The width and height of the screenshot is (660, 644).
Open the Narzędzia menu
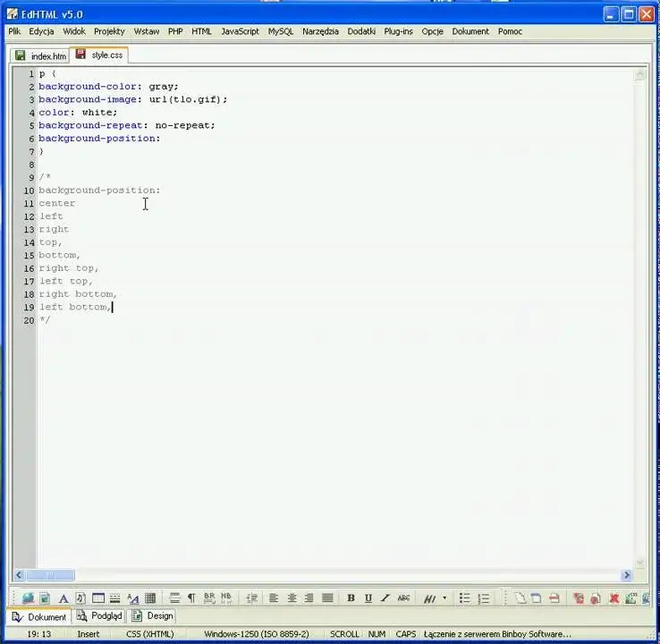(x=320, y=31)
